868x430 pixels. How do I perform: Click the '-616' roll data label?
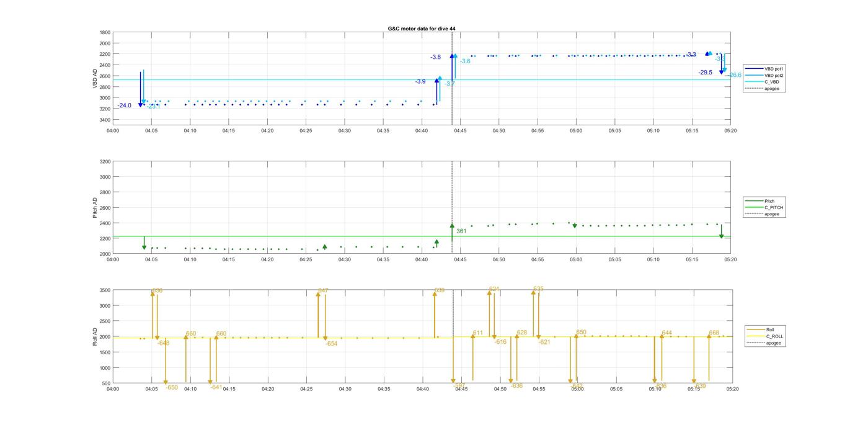click(x=500, y=342)
